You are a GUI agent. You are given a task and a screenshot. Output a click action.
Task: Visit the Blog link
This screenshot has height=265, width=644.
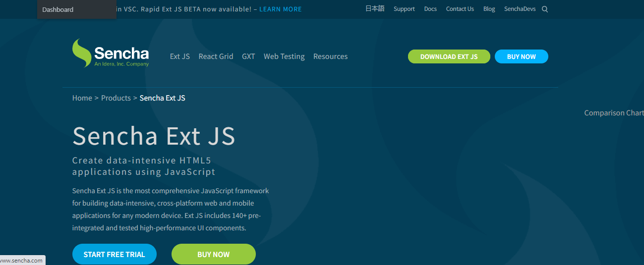coord(489,9)
